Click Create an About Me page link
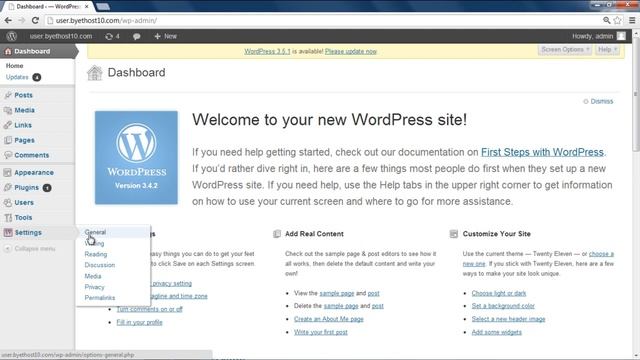The width and height of the screenshot is (640, 360). (329, 319)
